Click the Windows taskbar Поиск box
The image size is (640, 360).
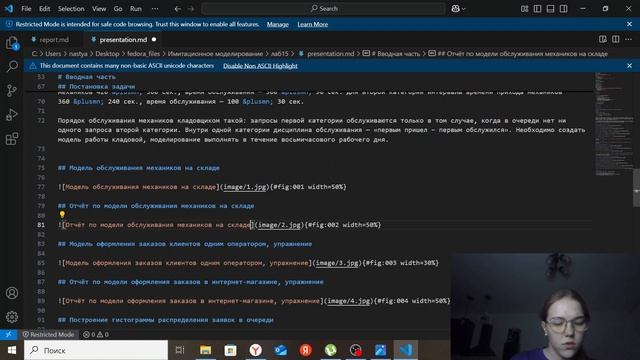(x=96, y=350)
